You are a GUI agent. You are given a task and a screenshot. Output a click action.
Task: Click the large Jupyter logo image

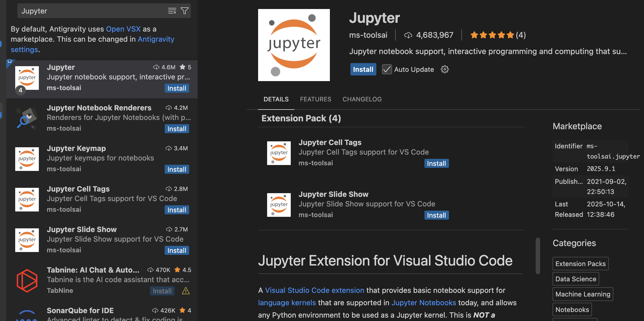coord(294,45)
